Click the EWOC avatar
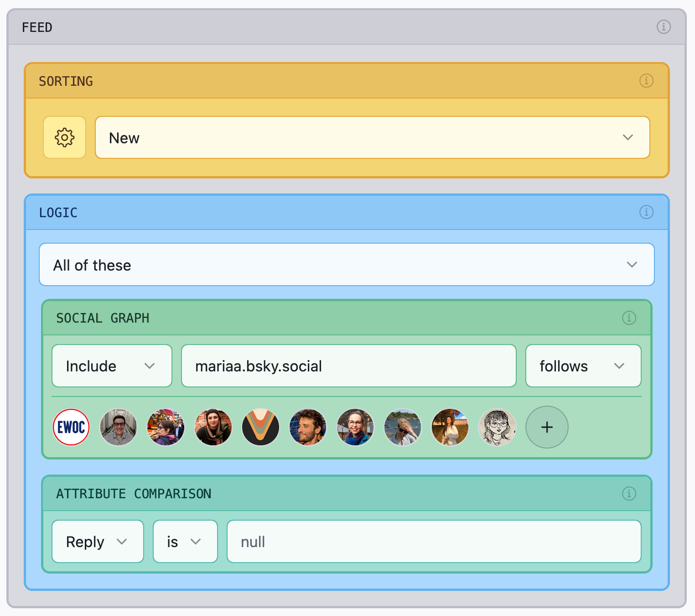 tap(71, 427)
